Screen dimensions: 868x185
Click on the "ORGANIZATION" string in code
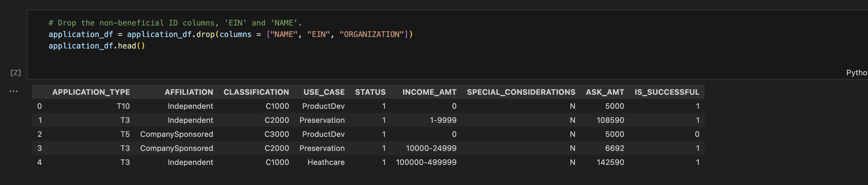click(x=372, y=34)
